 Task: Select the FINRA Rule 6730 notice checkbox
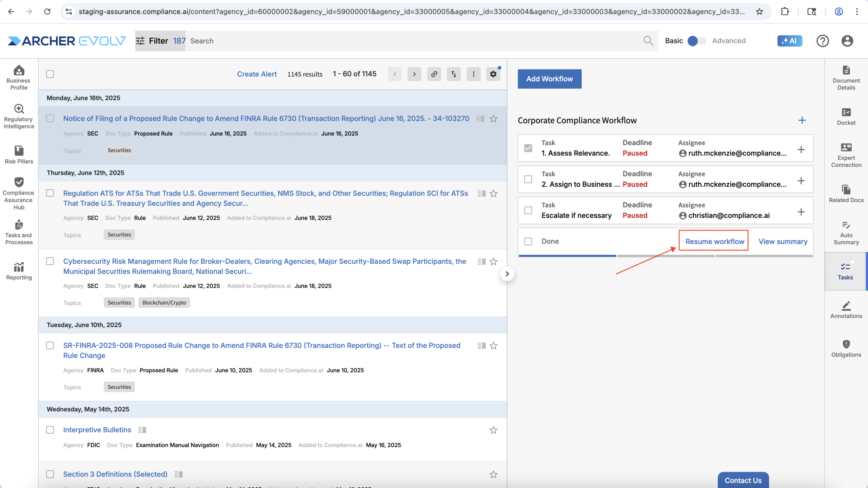point(50,118)
